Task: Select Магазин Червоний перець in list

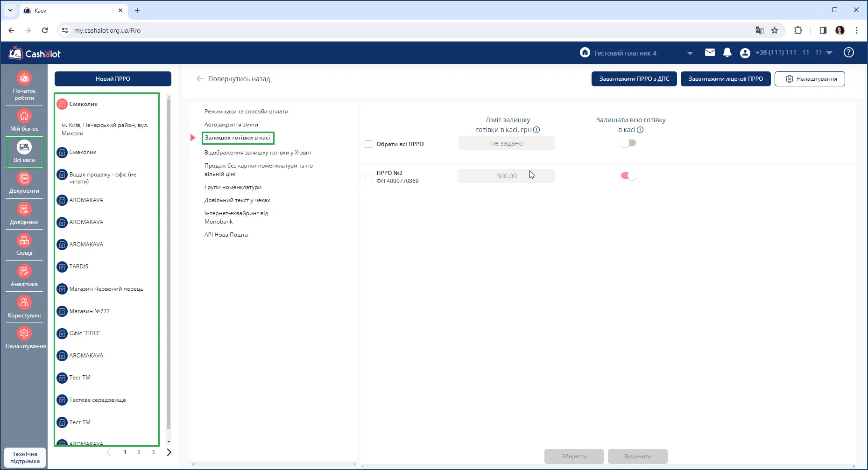Action: click(x=107, y=289)
